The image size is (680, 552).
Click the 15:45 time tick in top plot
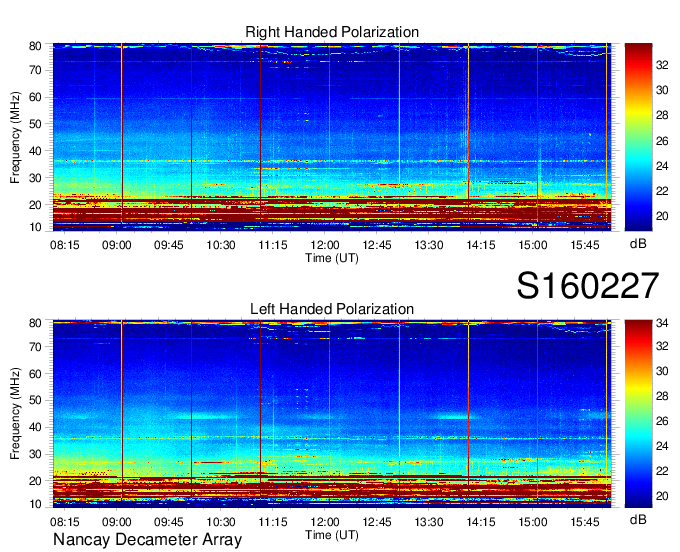click(x=585, y=245)
